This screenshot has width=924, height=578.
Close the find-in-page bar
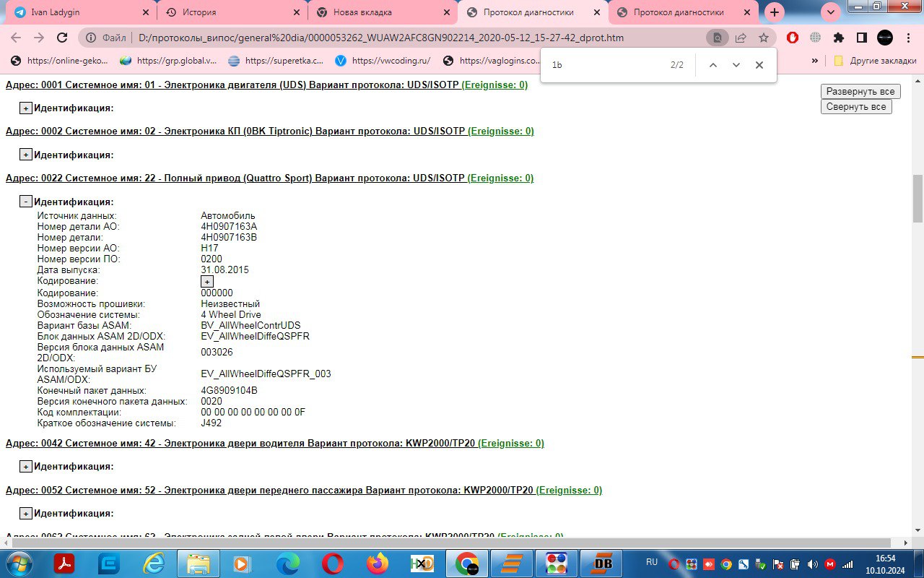click(x=759, y=65)
